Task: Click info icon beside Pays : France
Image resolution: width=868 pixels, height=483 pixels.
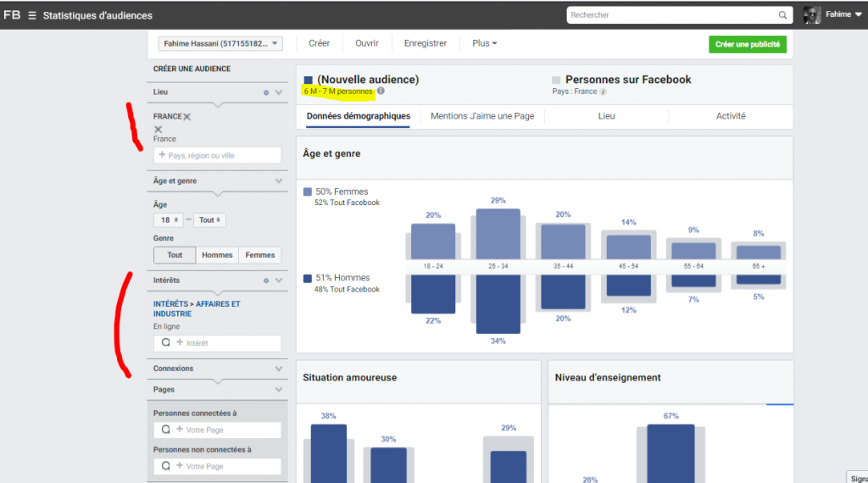Action: tap(604, 92)
